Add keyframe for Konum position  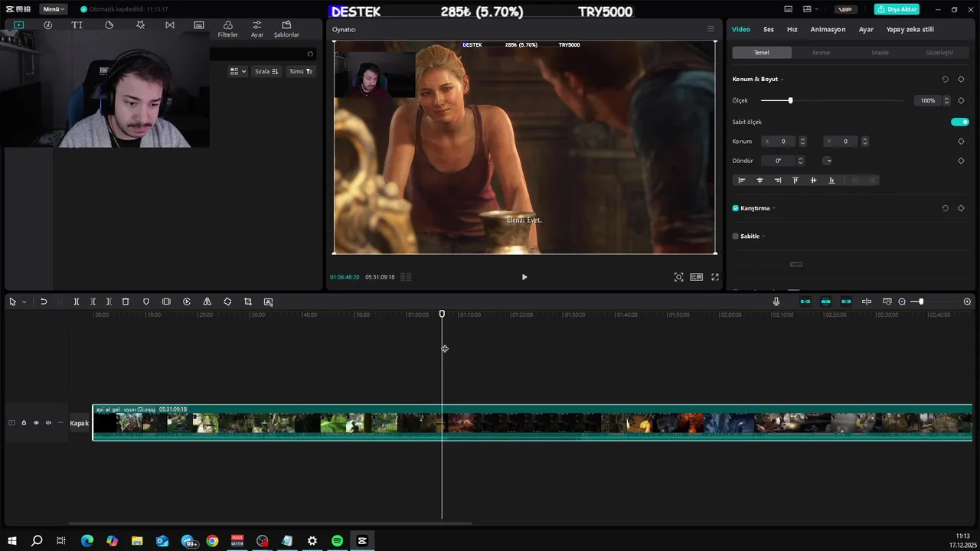point(961,141)
